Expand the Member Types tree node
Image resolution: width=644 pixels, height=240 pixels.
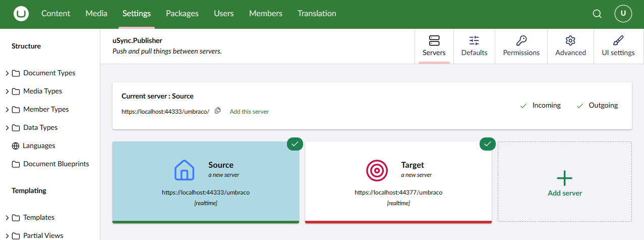[7, 110]
